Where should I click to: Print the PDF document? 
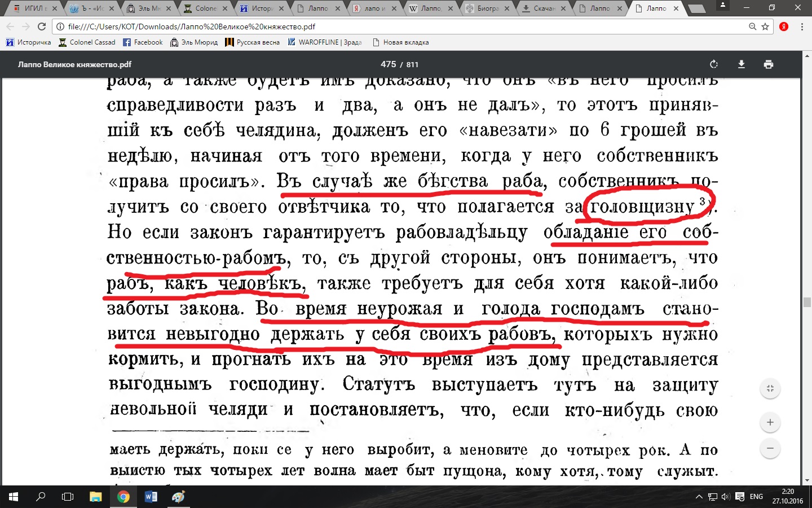pyautogui.click(x=768, y=64)
